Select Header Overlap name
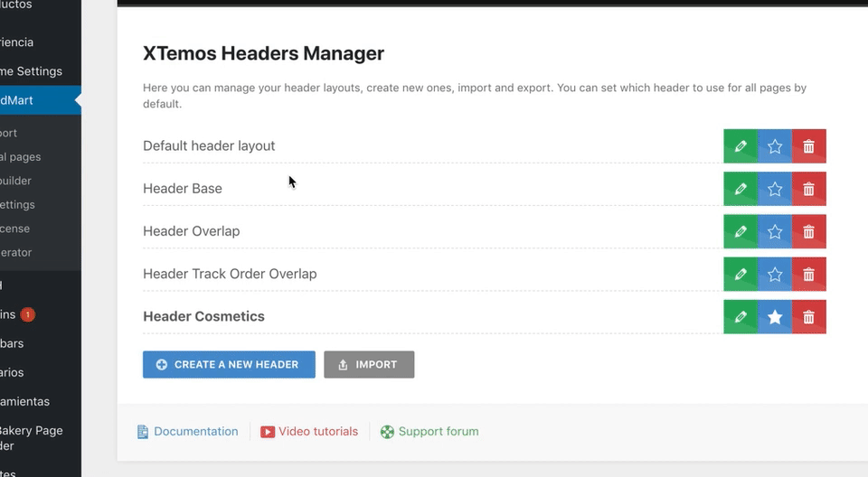Screen dimensions: 868x477 [x=191, y=231]
